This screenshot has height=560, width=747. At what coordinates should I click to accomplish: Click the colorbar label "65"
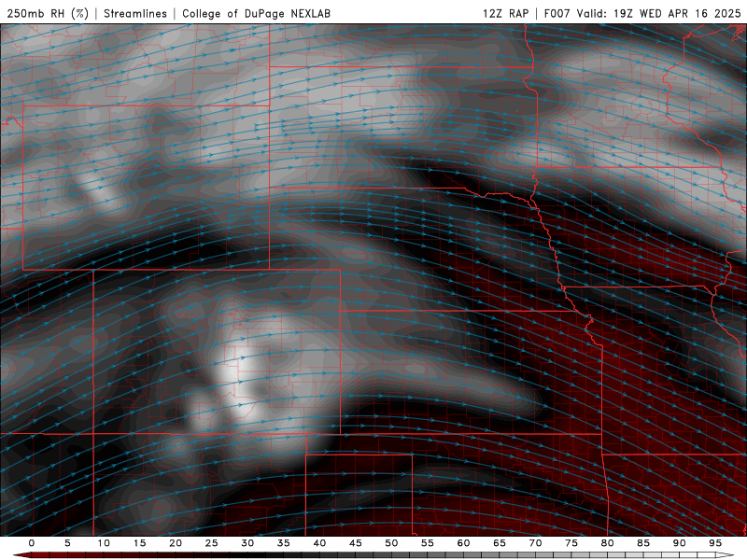click(x=500, y=543)
